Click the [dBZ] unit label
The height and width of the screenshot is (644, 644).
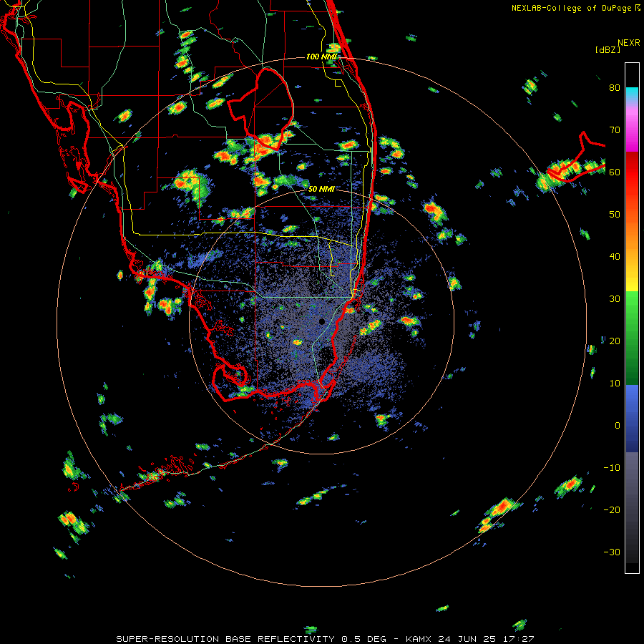(x=608, y=50)
